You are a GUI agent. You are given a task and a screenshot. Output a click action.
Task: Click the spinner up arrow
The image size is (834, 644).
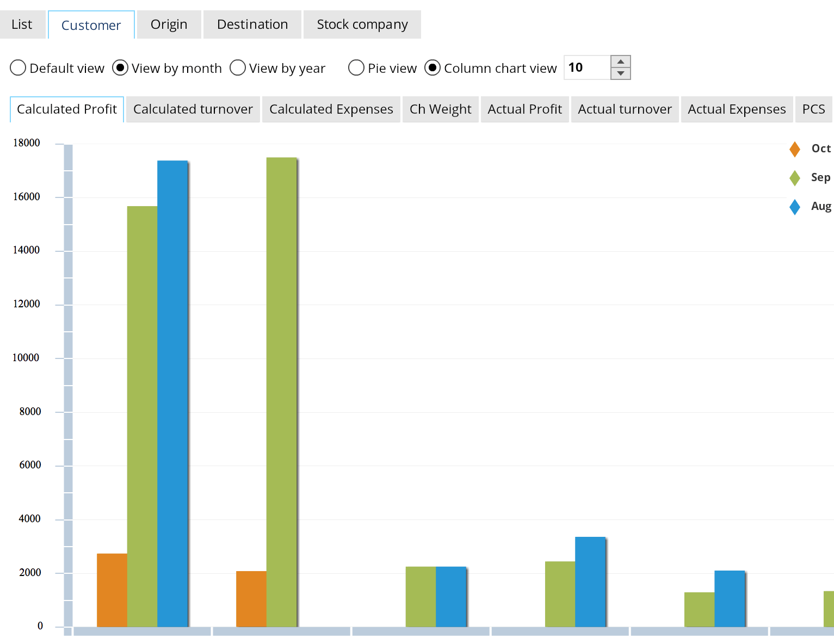[621, 61]
